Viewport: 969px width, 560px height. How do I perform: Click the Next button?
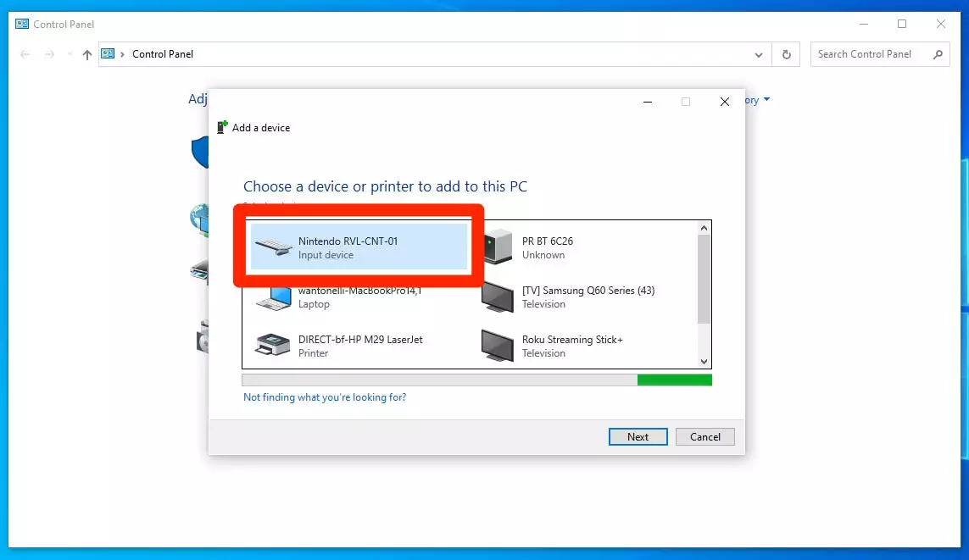pyautogui.click(x=638, y=437)
